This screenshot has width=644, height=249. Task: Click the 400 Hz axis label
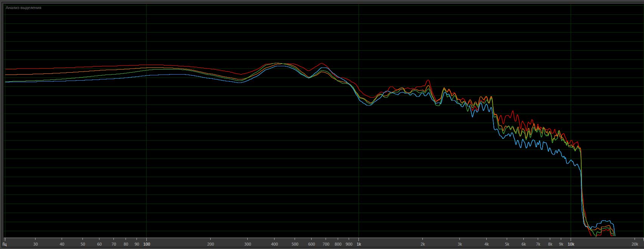(x=275, y=244)
